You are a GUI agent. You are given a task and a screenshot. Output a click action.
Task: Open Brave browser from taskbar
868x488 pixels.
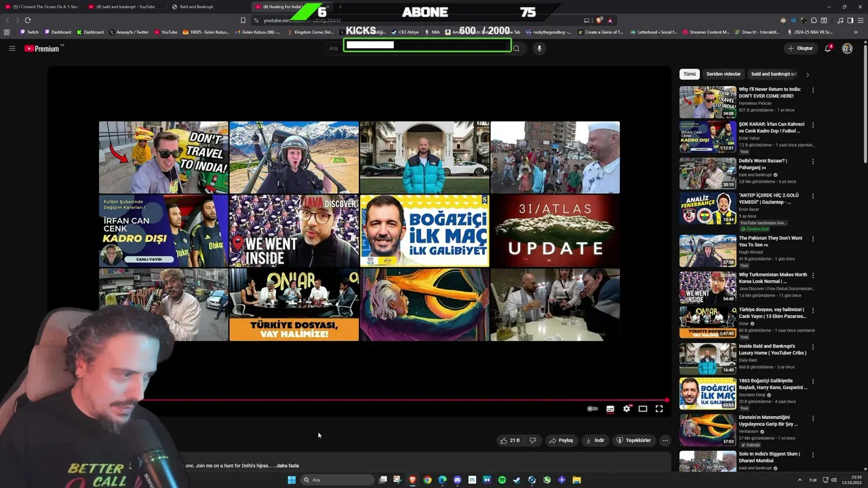pyautogui.click(x=412, y=480)
